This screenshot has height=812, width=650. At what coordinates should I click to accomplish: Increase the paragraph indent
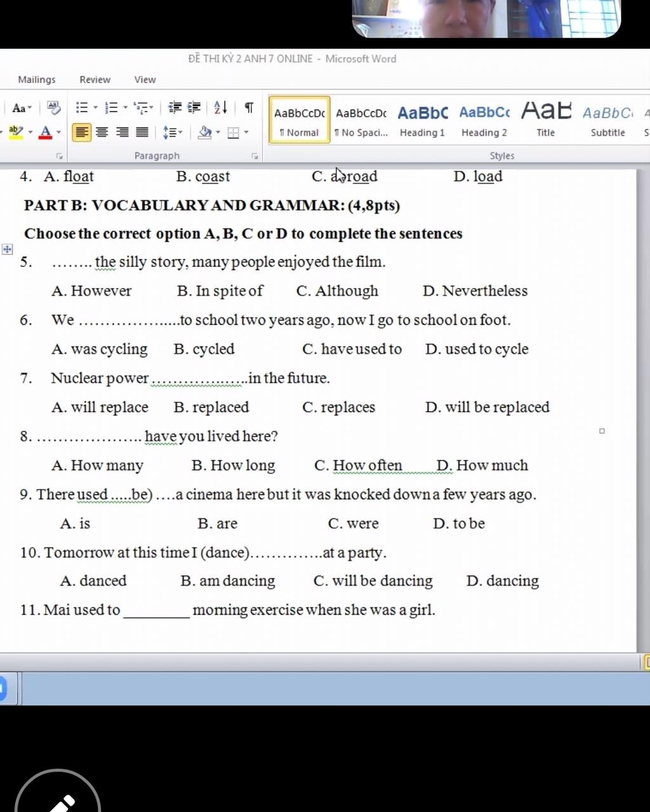coord(194,108)
